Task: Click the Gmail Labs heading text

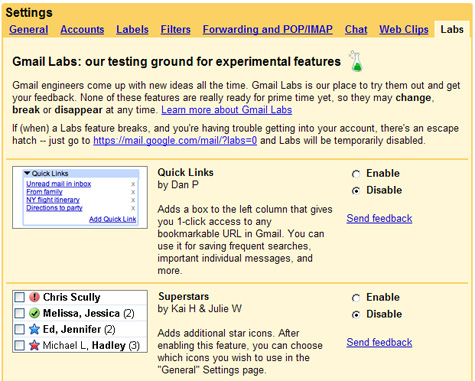Action: click(176, 62)
